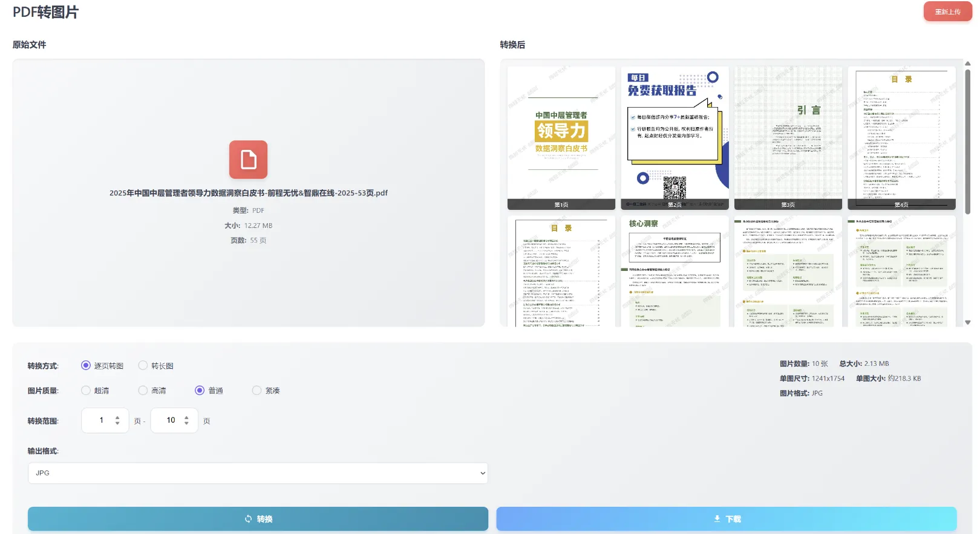This screenshot has height=534, width=980.
Task: Open the 核心洞察 page thumbnail
Action: [x=675, y=272]
